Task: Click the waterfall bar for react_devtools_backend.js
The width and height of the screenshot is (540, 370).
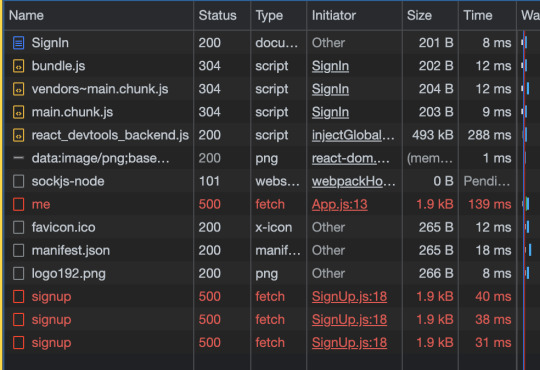Action: [x=526, y=135]
